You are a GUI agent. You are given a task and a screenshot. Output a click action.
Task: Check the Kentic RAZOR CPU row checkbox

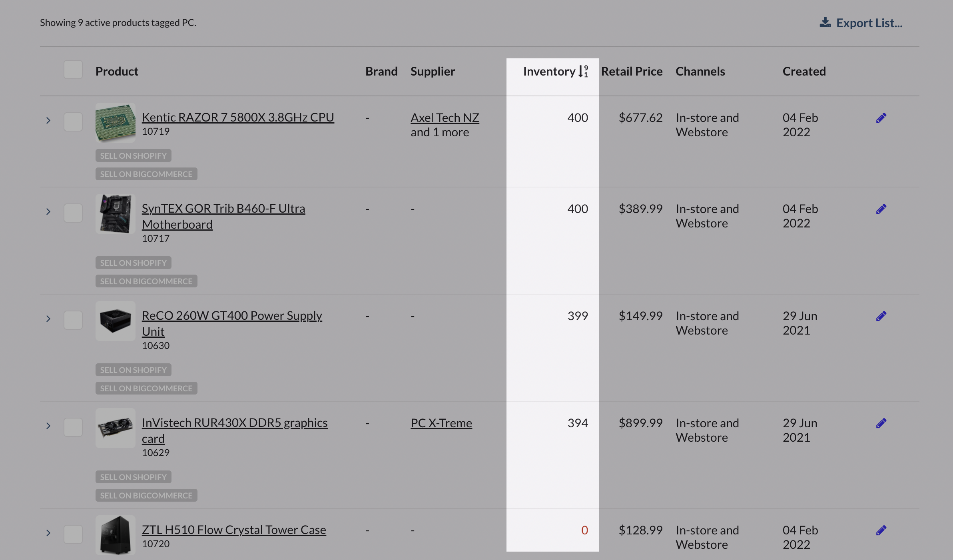click(x=73, y=122)
